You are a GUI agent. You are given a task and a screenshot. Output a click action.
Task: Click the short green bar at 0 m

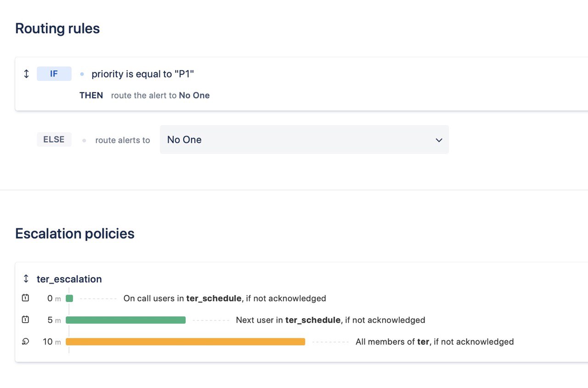(69, 298)
